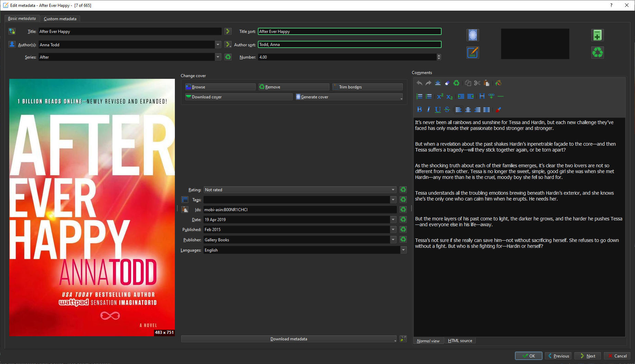Click the superscript icon in Comments toolbar
This screenshot has width=635, height=364.
point(440,96)
